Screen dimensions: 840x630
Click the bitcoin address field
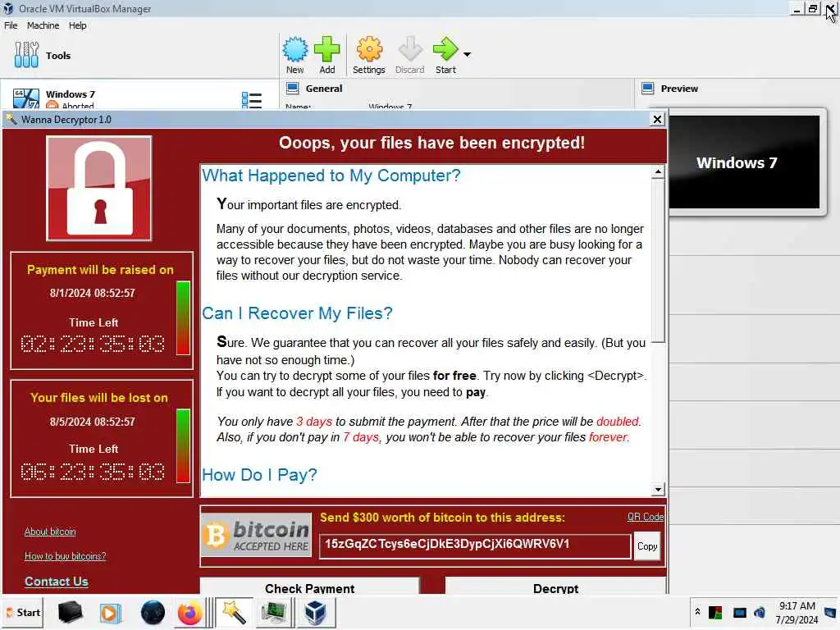point(475,546)
